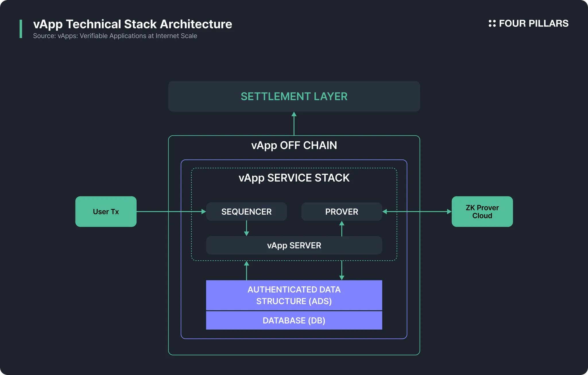Click the bidirectional arrow near ZK Prover Cloud
588x375 pixels.
pos(416,212)
